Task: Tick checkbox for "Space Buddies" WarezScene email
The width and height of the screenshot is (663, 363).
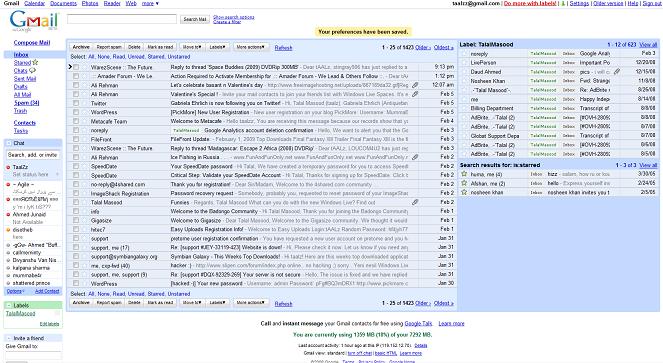Action: pyautogui.click(x=76, y=67)
